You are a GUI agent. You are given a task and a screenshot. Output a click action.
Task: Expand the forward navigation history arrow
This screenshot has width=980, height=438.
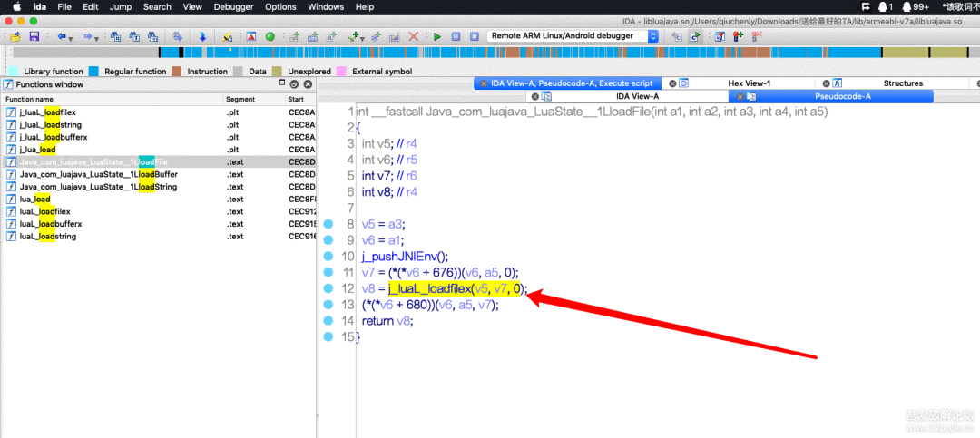[x=98, y=36]
